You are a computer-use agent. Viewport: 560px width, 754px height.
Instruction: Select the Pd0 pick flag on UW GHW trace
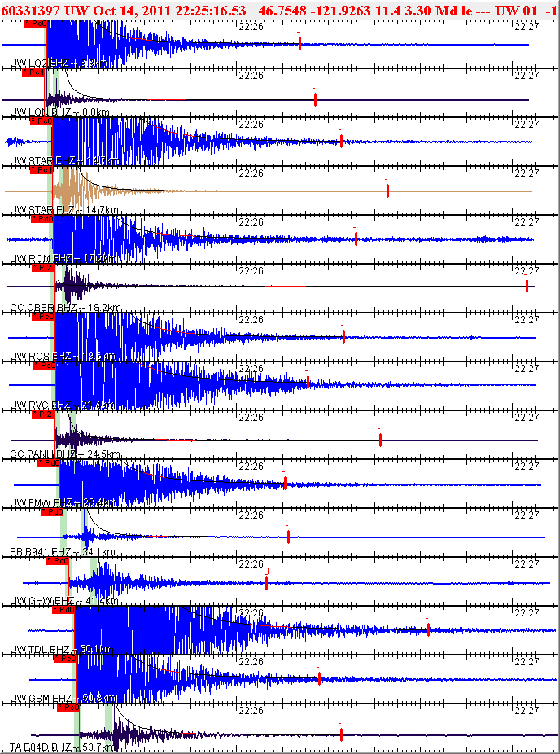pyautogui.click(x=58, y=561)
